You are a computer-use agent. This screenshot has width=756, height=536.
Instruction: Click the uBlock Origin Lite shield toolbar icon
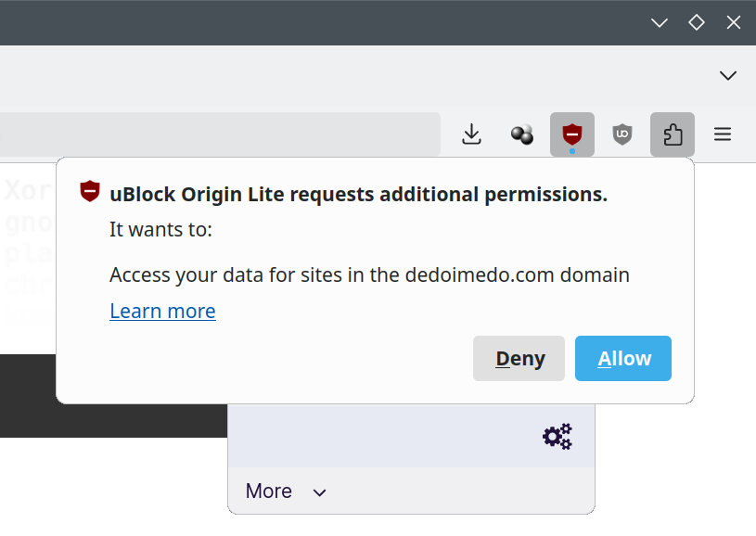coord(572,134)
